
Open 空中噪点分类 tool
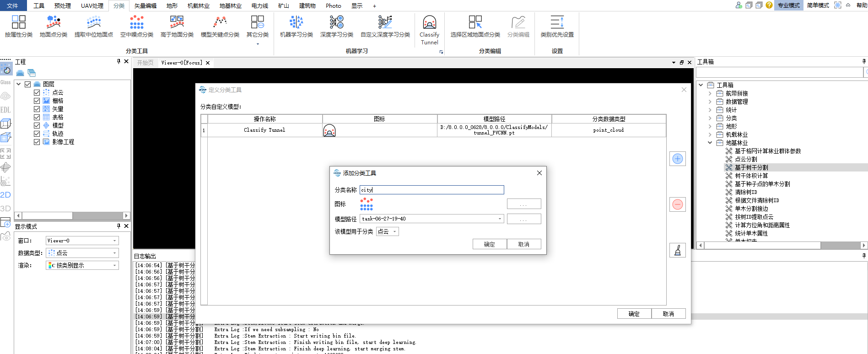tap(137, 26)
